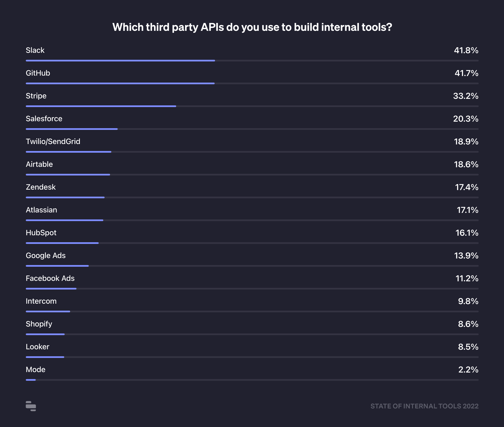Image resolution: width=504 pixels, height=427 pixels.
Task: Click the Salesforce label
Action: pos(44,119)
